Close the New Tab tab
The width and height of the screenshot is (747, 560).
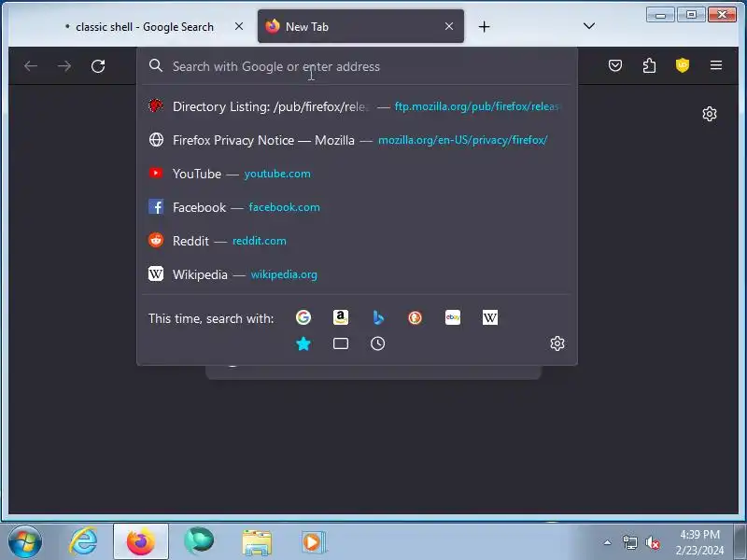pos(449,26)
